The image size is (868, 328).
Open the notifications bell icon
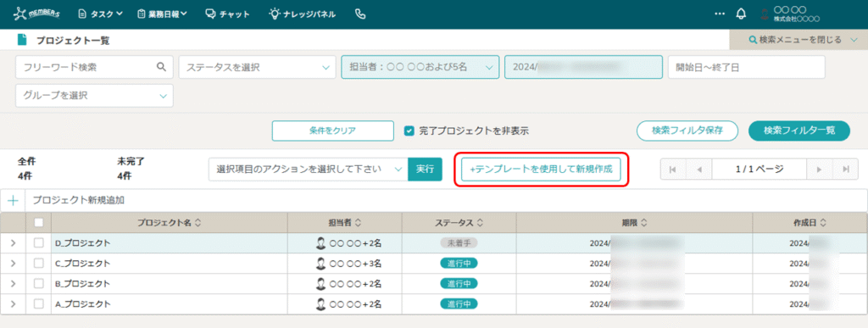pyautogui.click(x=741, y=14)
